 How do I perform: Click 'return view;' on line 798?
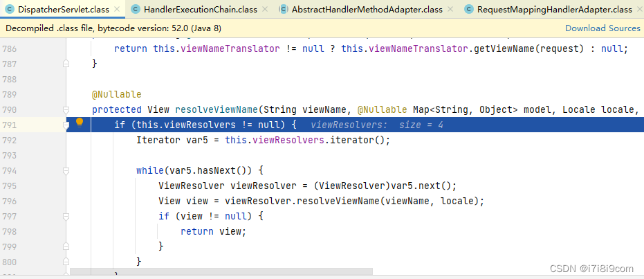(x=213, y=231)
